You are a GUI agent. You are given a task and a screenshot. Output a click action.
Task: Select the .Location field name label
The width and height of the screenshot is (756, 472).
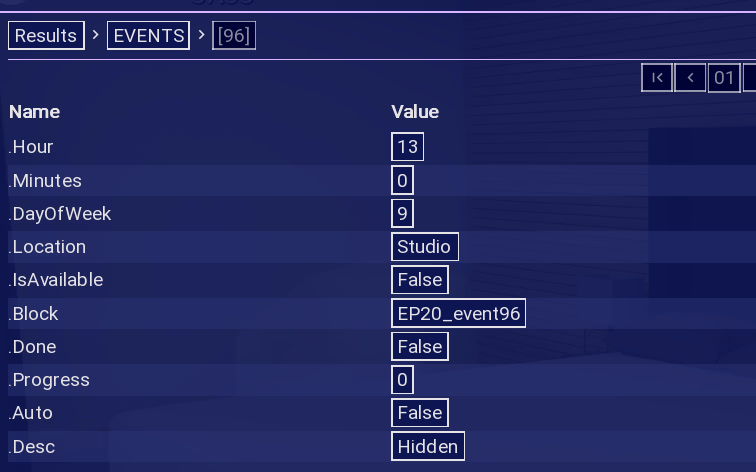click(47, 247)
